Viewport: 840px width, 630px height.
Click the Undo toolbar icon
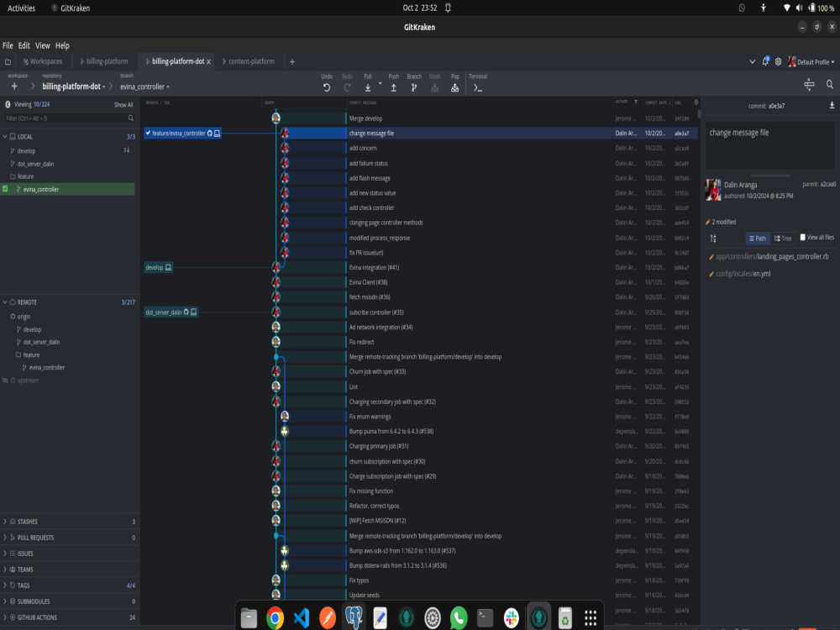click(326, 88)
